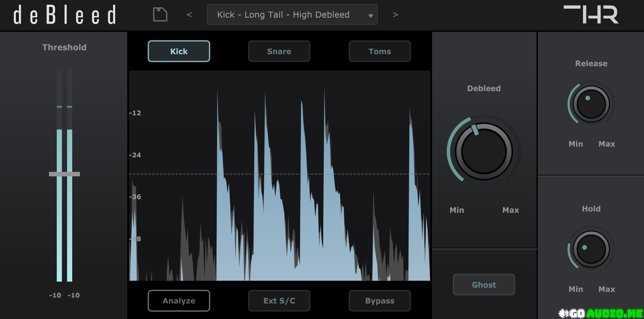Viewport: 644px width, 319px height.
Task: Click the THR logo
Action: pyautogui.click(x=591, y=15)
